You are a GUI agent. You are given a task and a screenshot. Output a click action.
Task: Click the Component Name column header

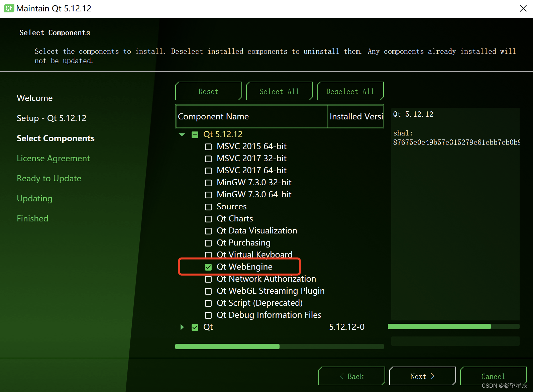251,116
